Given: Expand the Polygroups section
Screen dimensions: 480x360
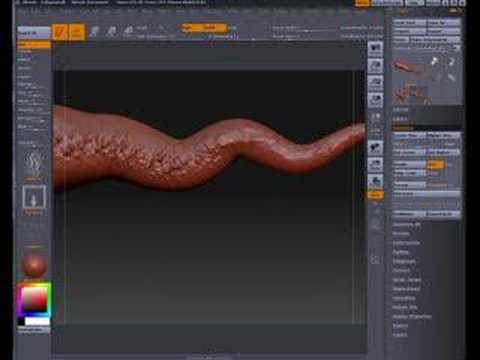Looking at the screenshot, I should 404,261.
